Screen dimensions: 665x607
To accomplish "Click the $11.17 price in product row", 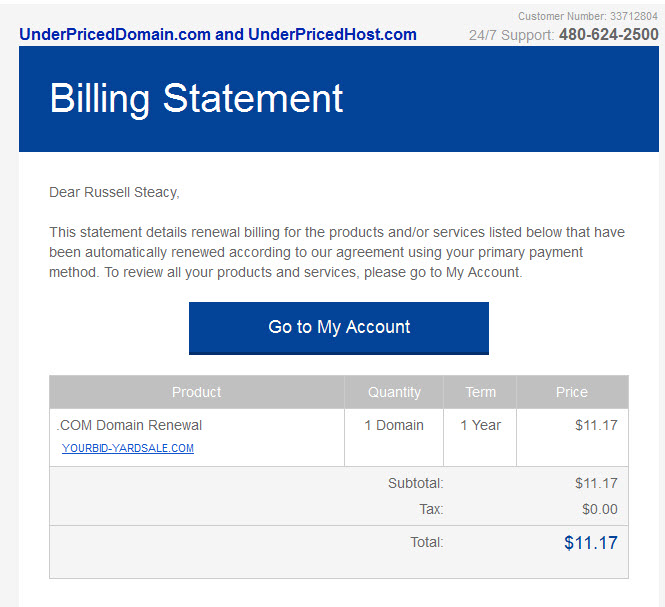I will coord(596,425).
